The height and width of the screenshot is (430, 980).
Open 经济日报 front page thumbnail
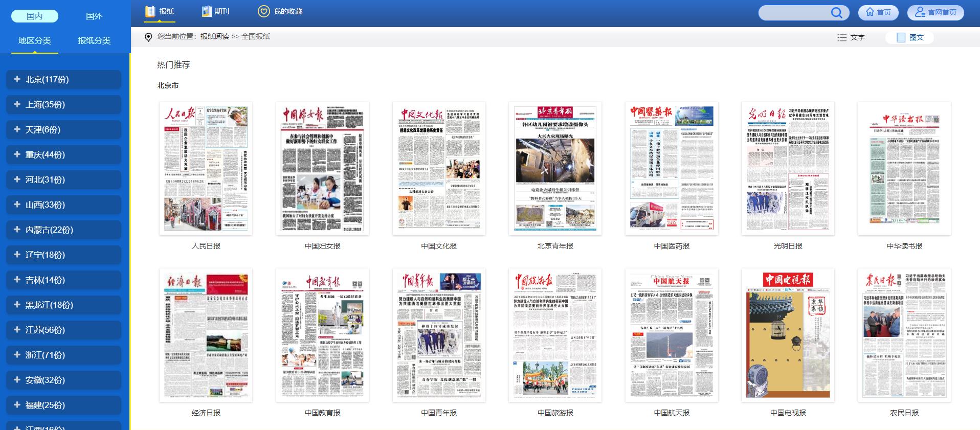(206, 335)
